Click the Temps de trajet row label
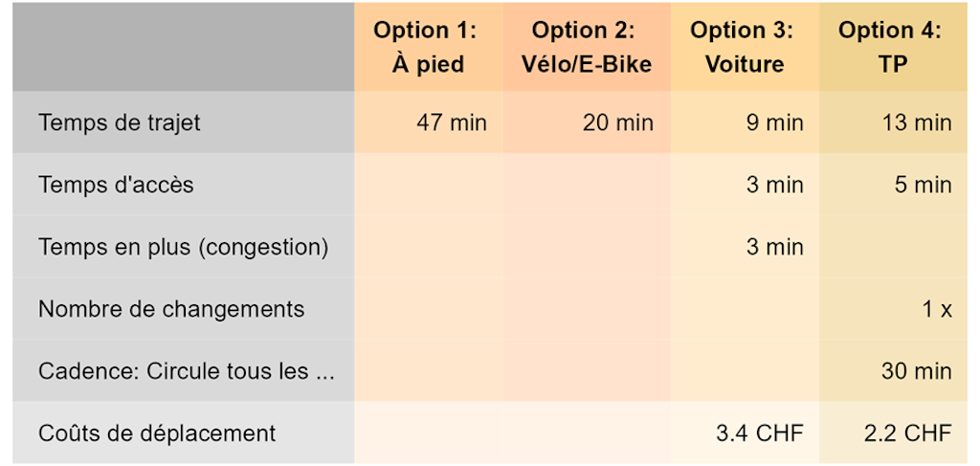Image resolution: width=980 pixels, height=466 pixels. coord(120,122)
